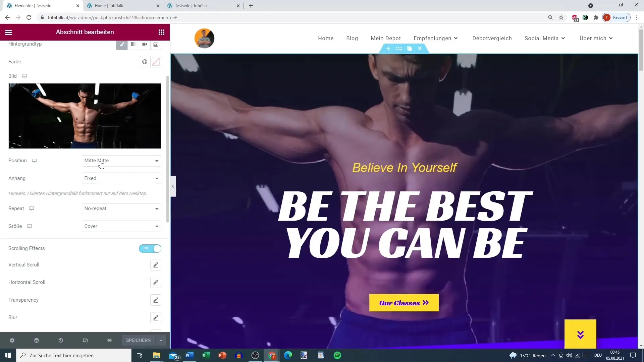Click the responsive icon next to Größe

point(30,226)
